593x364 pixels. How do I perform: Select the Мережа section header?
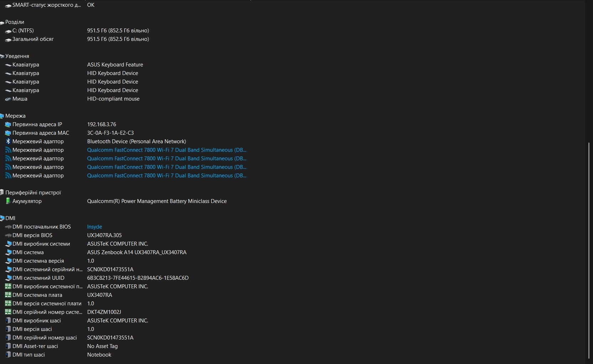coord(15,116)
